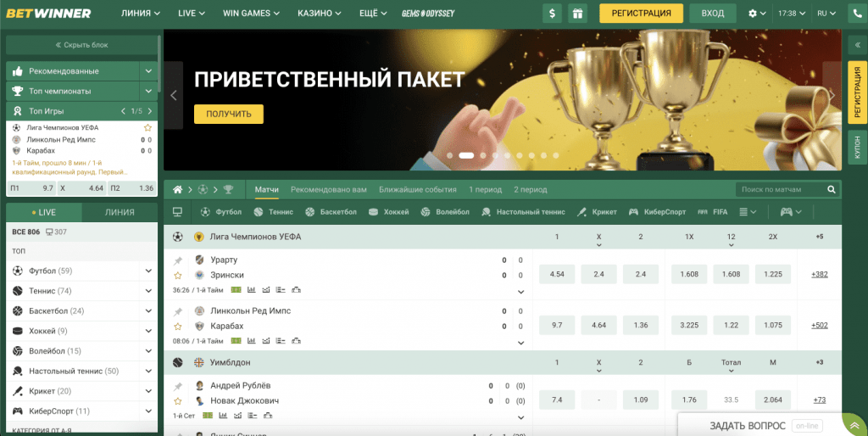Add Урарту match to favorites star

click(x=178, y=276)
